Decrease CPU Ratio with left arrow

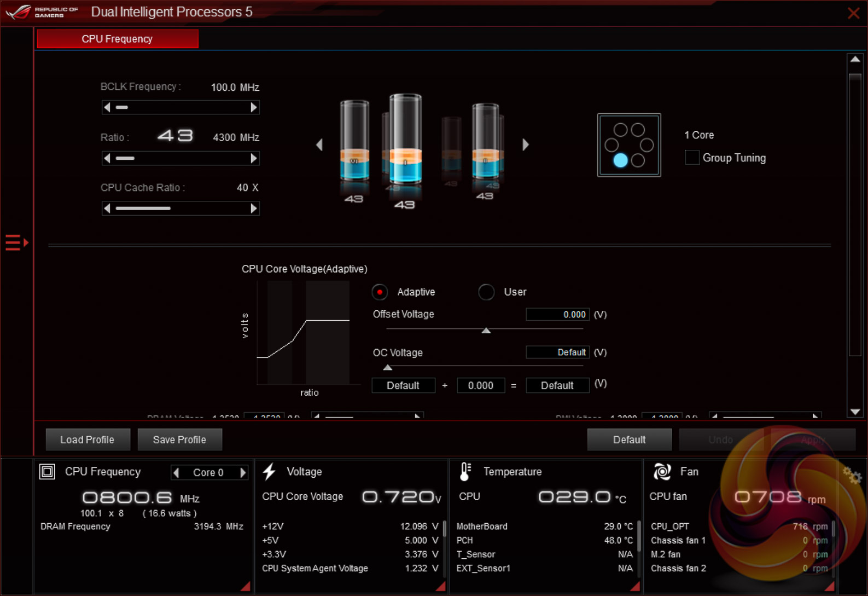[x=107, y=158]
